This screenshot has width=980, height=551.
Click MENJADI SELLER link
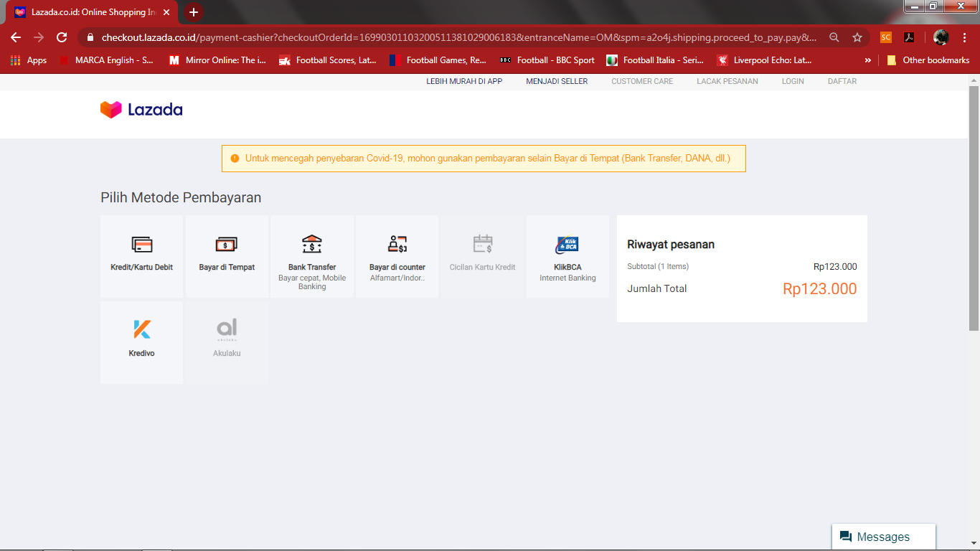pyautogui.click(x=557, y=81)
